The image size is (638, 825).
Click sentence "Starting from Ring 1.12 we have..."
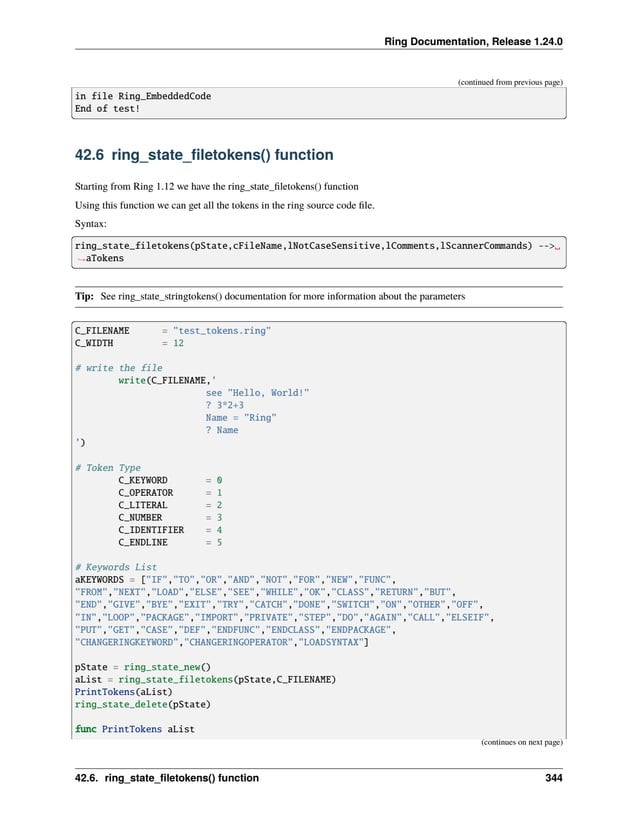(x=217, y=187)
